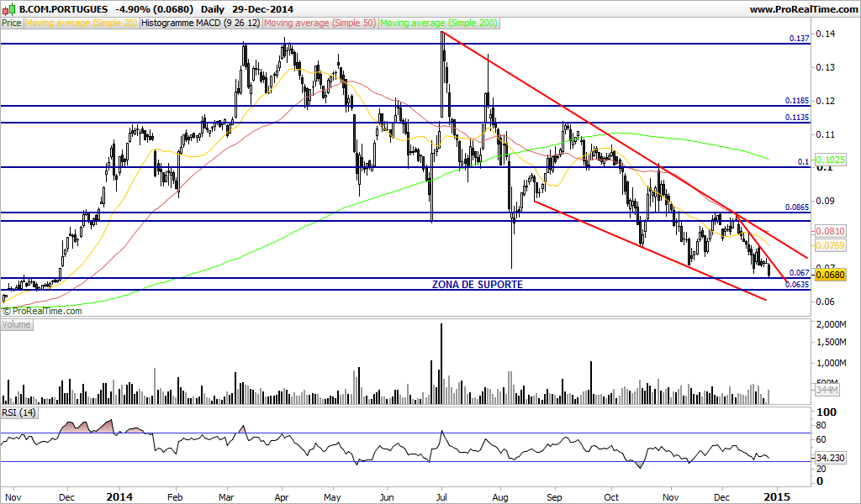
Task: Click the -4.90% (0.0680) change text
Action: [155, 9]
